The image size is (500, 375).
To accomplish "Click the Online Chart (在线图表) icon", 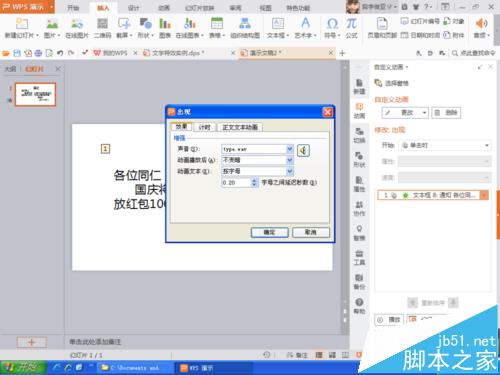I will (190, 24).
